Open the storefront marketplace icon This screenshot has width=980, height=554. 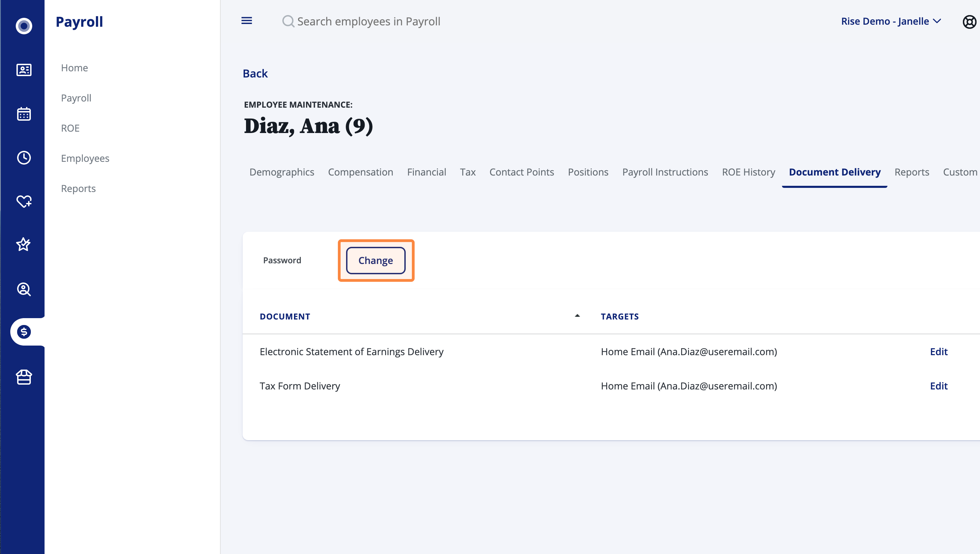coord(24,377)
